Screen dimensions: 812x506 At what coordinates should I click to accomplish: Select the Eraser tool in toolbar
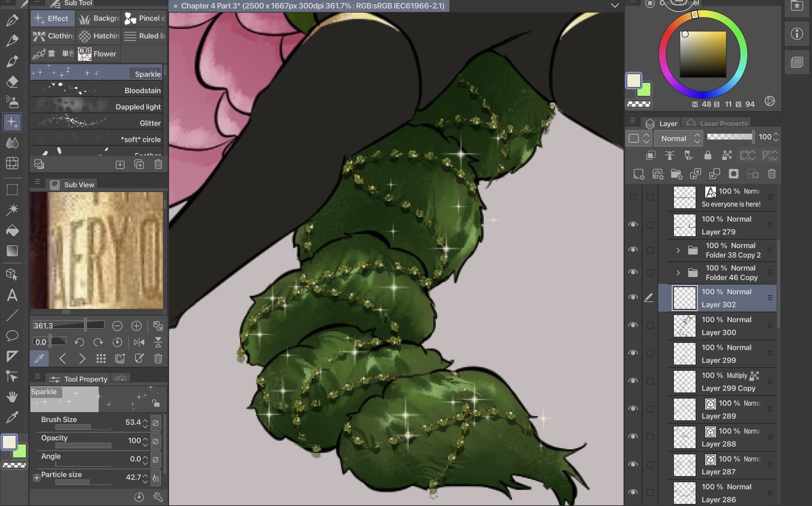tap(12, 82)
